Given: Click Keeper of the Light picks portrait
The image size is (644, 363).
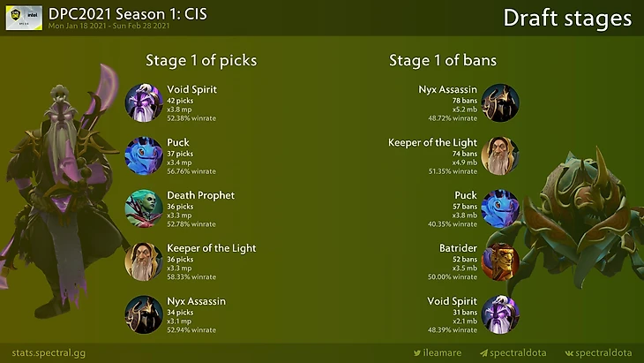Looking at the screenshot, I should pos(144,261).
